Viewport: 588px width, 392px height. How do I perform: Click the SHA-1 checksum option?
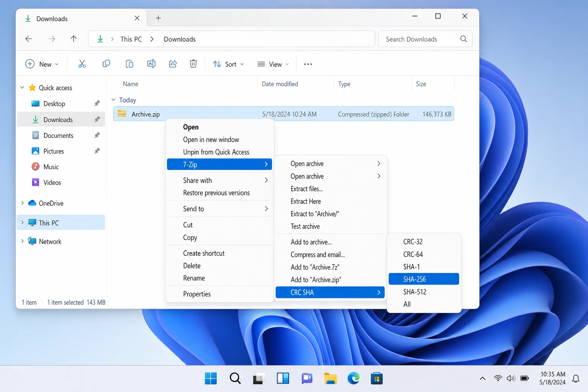tap(424, 267)
